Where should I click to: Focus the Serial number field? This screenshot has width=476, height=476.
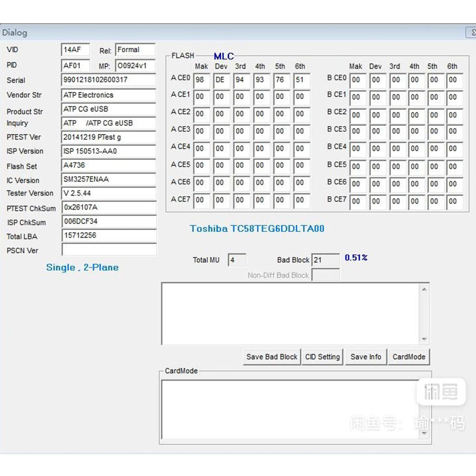(x=109, y=80)
